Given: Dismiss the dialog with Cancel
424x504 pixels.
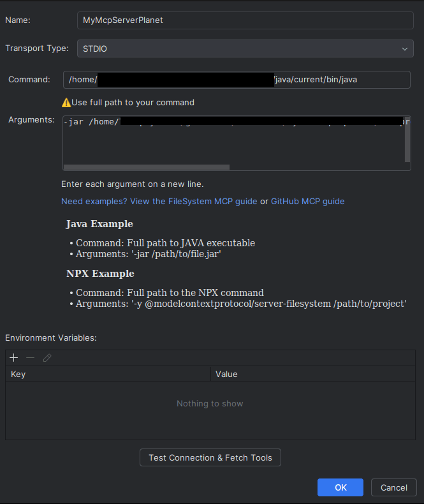Looking at the screenshot, I should [393, 487].
